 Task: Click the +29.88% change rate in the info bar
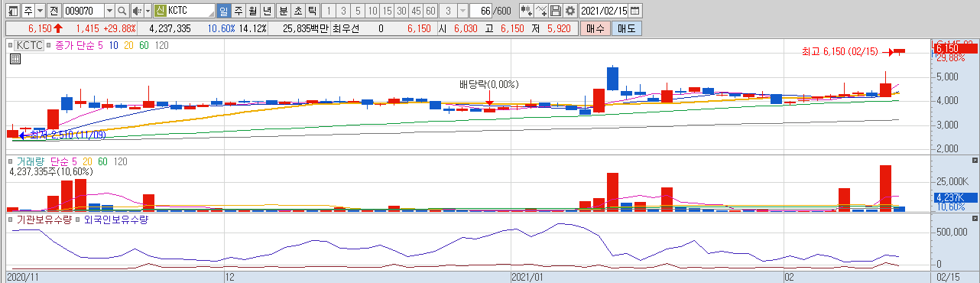(120, 28)
